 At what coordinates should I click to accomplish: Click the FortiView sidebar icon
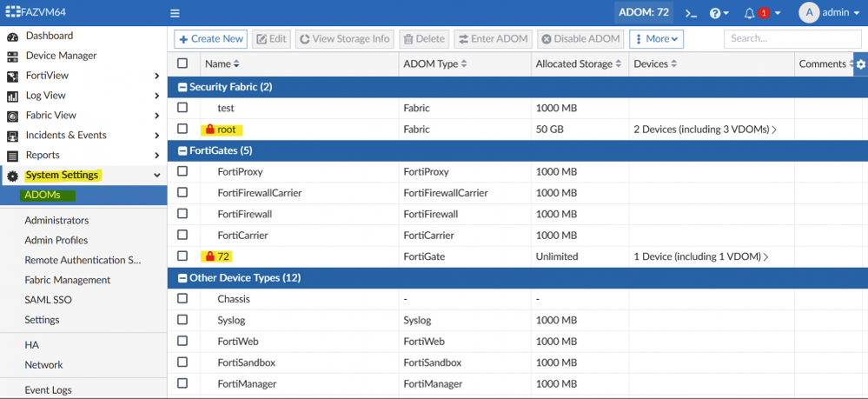point(12,76)
